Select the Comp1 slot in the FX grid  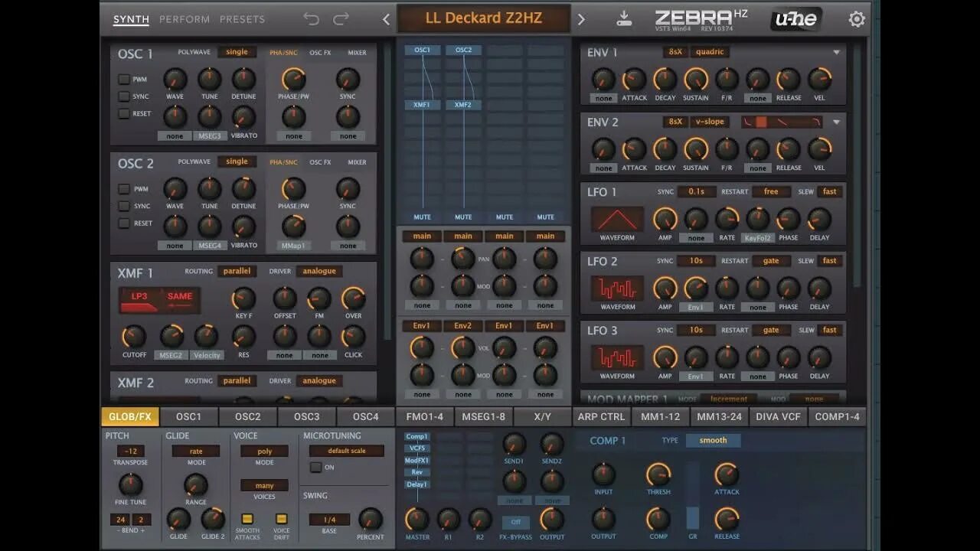tap(416, 437)
